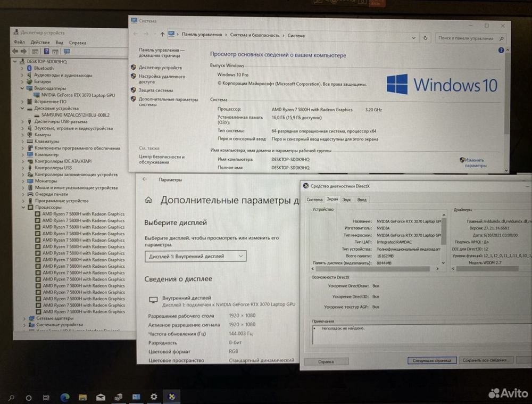Screen dimensions: 532x404
Task: Open Центр безопасности и обслуживания link
Action: pos(162,160)
